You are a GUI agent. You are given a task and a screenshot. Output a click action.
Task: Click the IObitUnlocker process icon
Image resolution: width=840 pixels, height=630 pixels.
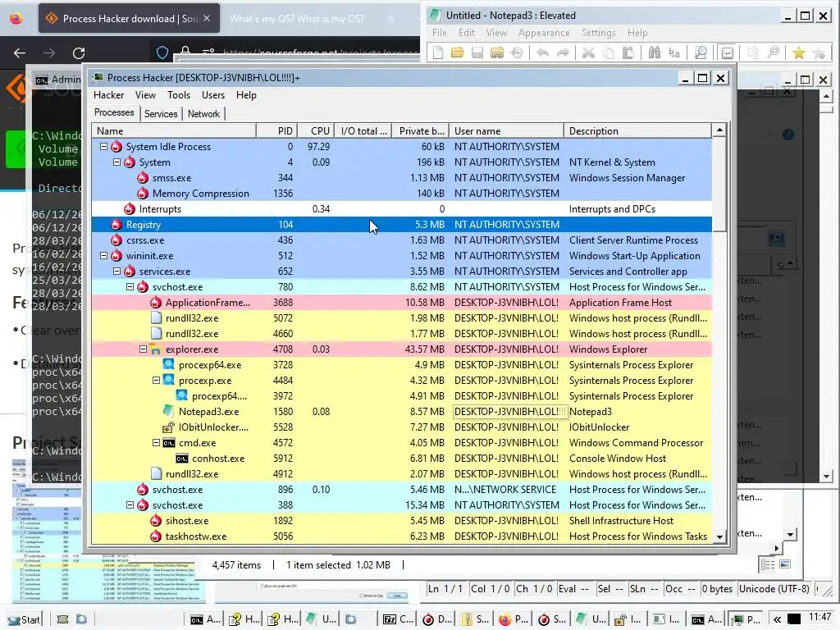(168, 427)
